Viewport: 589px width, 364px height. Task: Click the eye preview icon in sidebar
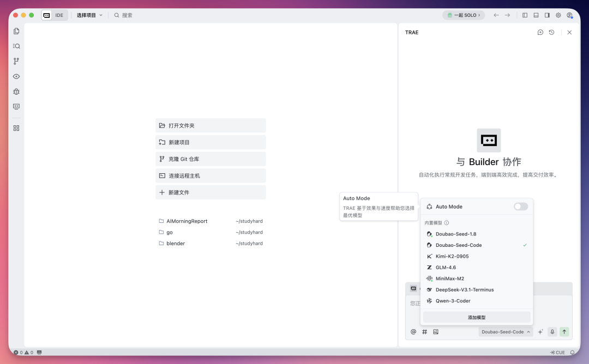tap(16, 76)
